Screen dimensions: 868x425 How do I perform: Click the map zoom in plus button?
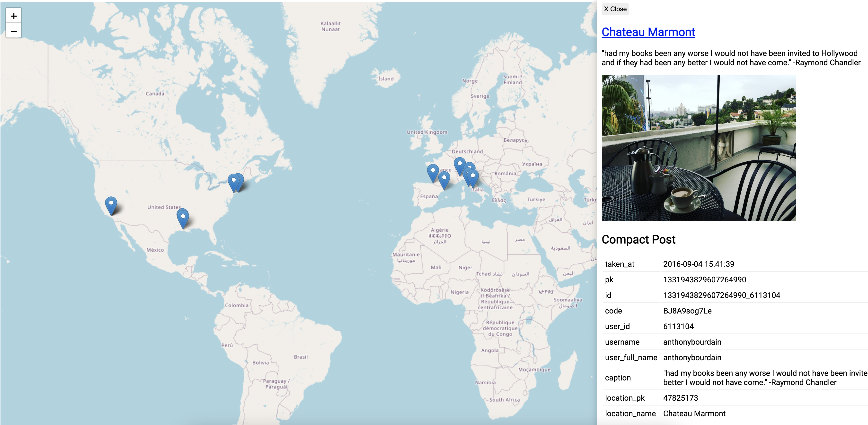pos(14,16)
